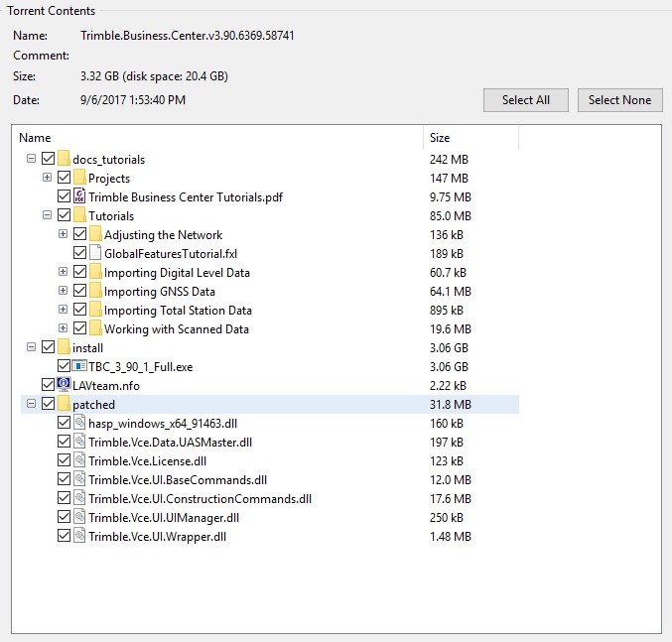Image resolution: width=672 pixels, height=642 pixels.
Task: Click the install folder icon
Action: [64, 347]
